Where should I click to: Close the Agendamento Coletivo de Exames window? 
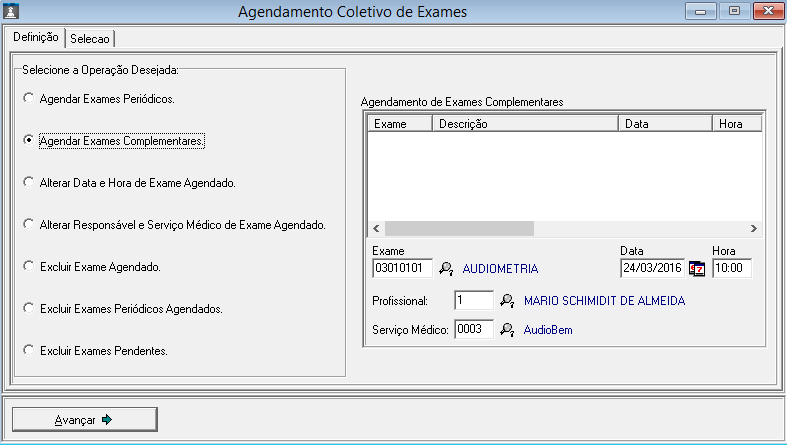pos(768,11)
